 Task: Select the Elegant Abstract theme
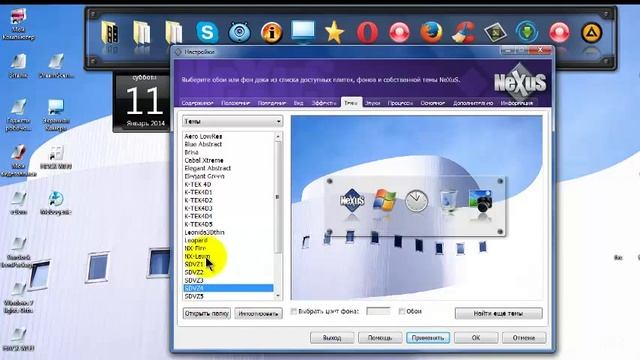207,168
